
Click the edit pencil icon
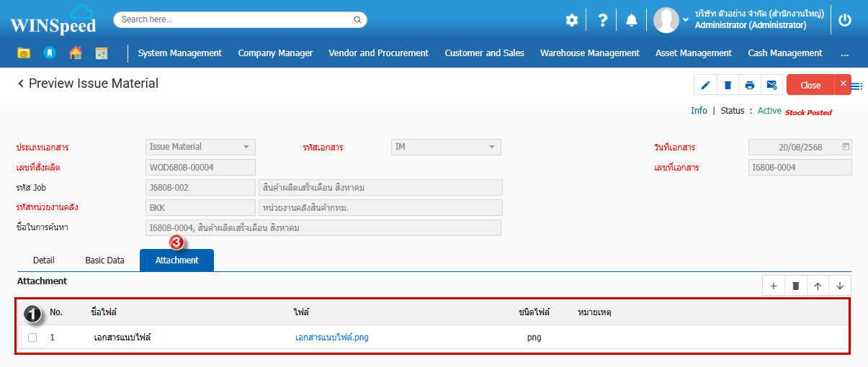coord(705,85)
